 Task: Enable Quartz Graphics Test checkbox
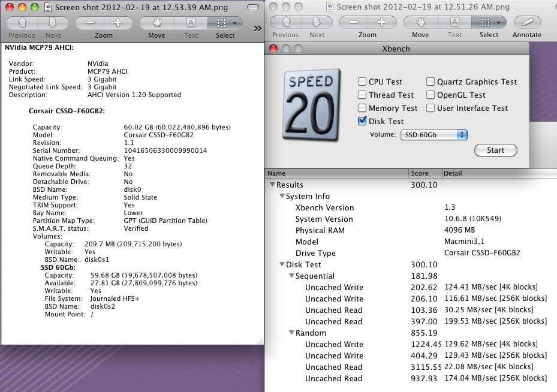pyautogui.click(x=430, y=82)
